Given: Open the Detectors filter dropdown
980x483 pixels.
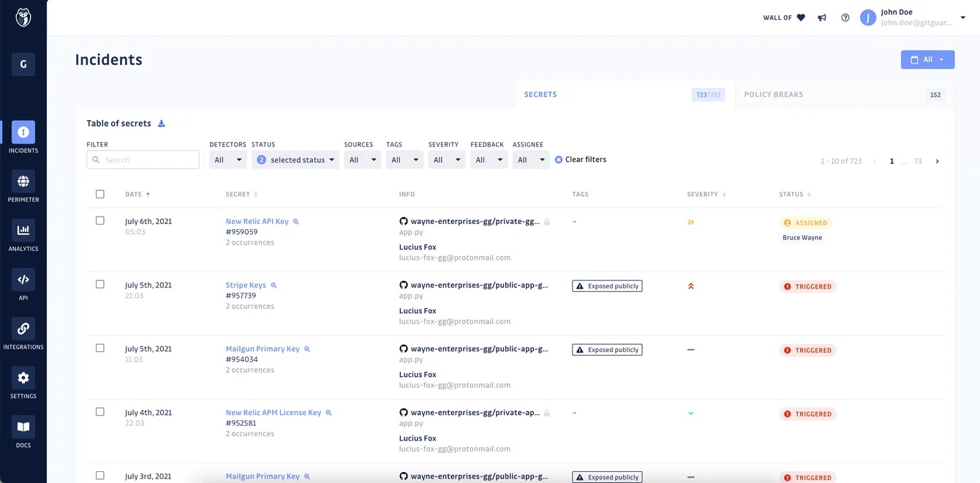Looking at the screenshot, I should pos(228,160).
